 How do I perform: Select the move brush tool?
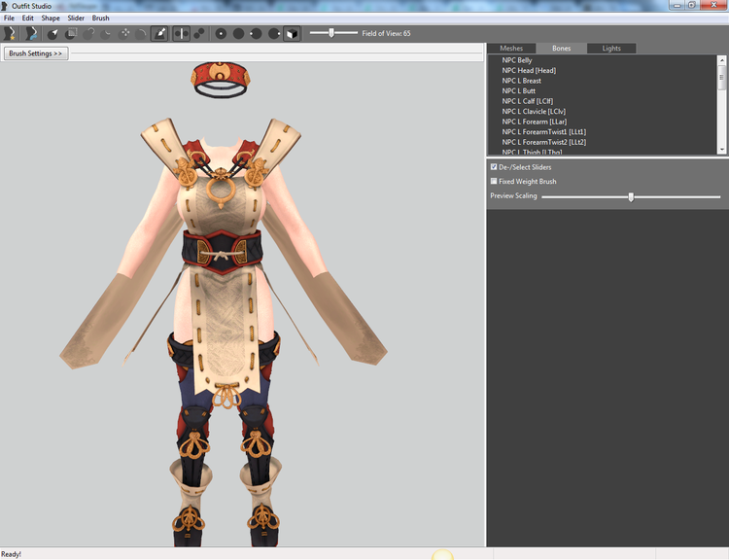[x=124, y=33]
